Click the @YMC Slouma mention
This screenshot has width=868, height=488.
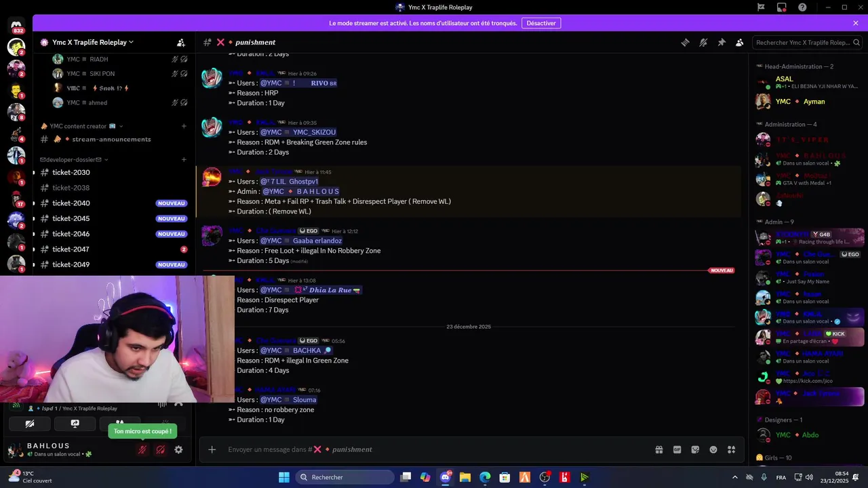coord(288,400)
